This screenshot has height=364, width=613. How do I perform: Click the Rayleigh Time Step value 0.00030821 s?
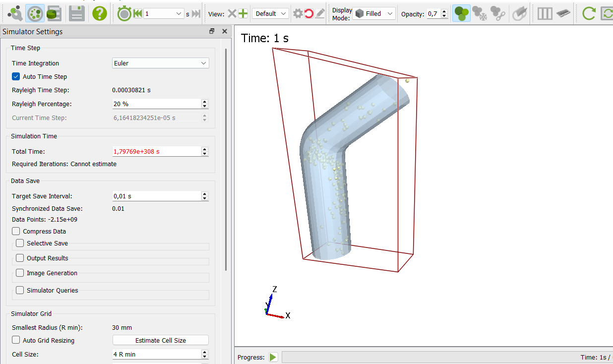pos(131,90)
